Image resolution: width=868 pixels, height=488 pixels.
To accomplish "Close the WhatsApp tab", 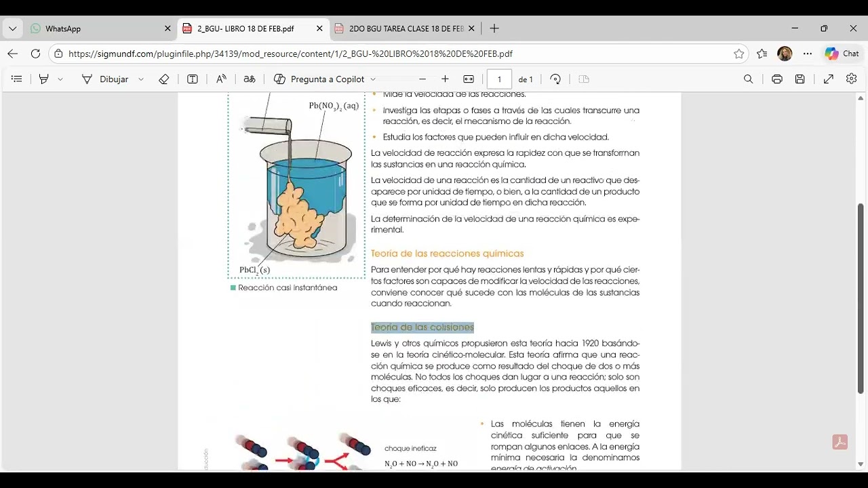I will coord(167,28).
